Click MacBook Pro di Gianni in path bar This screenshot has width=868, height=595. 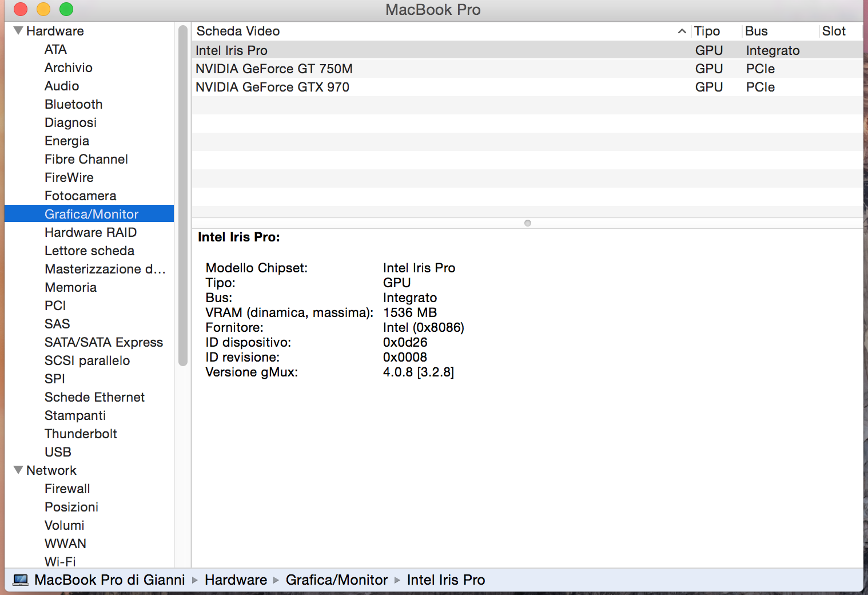(110, 580)
